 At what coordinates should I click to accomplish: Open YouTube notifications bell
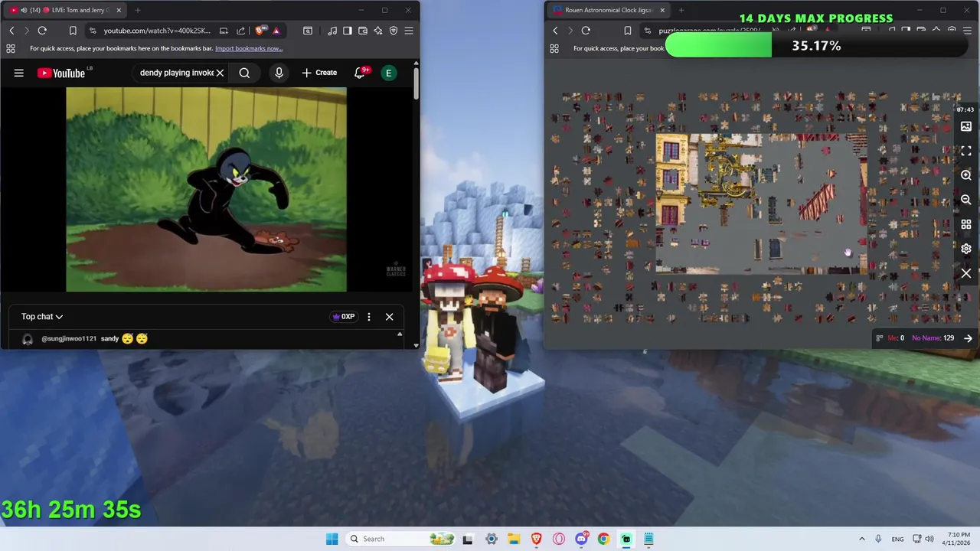360,73
